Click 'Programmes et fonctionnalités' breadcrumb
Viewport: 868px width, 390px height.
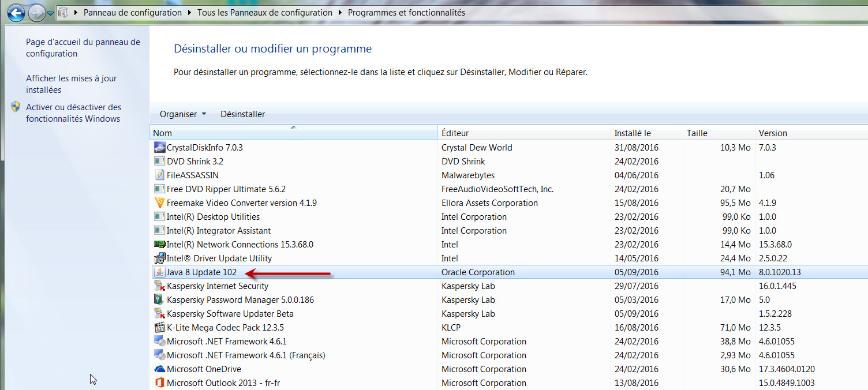[x=406, y=12]
